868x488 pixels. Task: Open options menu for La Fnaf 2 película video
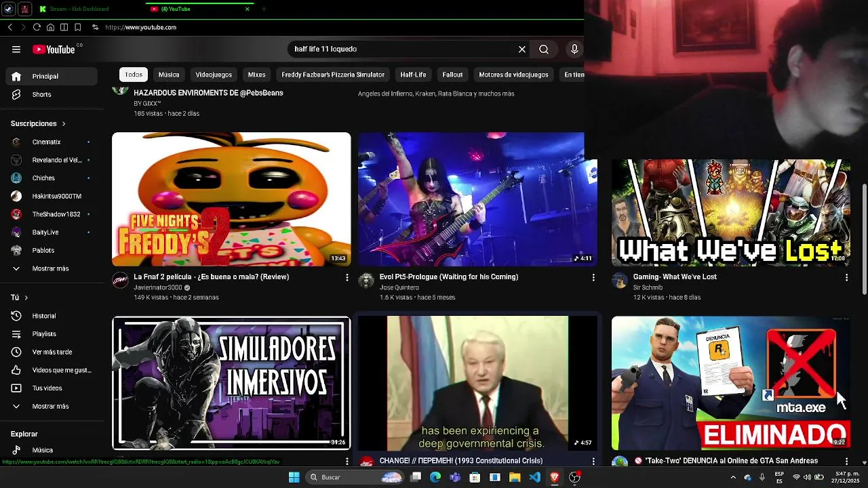[x=347, y=277]
